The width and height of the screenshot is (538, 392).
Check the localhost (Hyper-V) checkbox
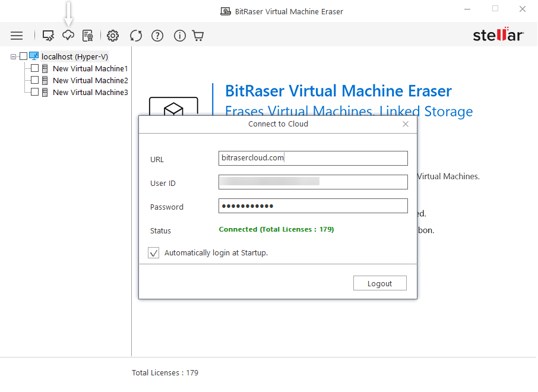pos(23,56)
